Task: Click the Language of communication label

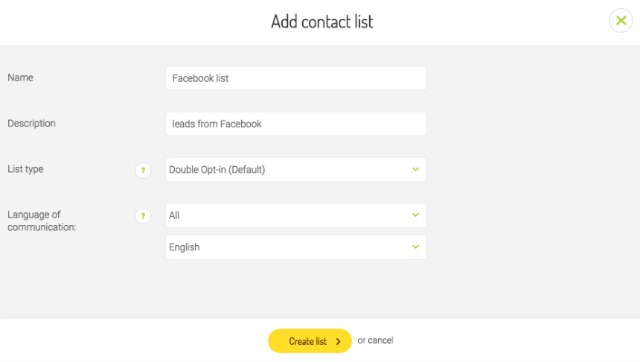Action: coord(42,221)
